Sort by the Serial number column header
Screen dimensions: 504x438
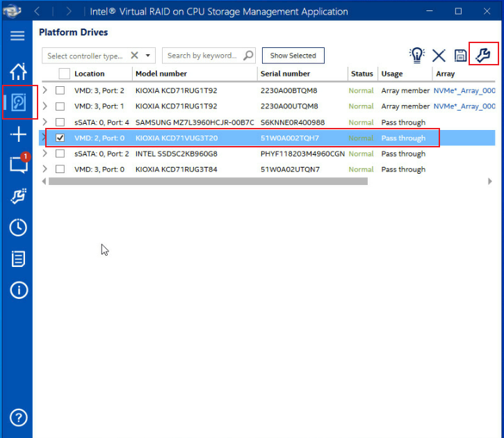(x=285, y=74)
